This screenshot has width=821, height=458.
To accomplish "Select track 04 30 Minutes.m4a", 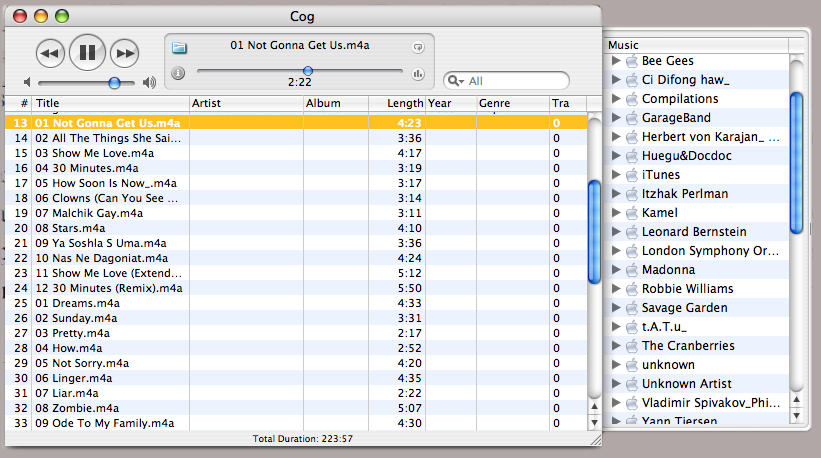I will [296, 168].
